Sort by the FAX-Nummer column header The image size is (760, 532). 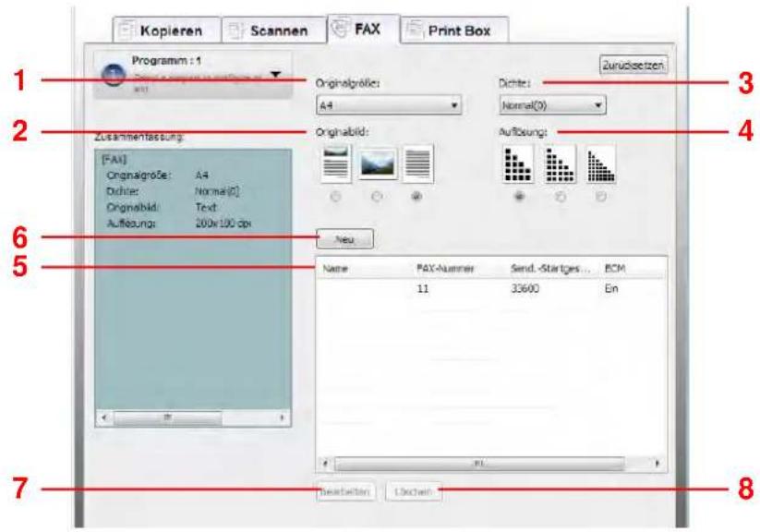(x=445, y=268)
